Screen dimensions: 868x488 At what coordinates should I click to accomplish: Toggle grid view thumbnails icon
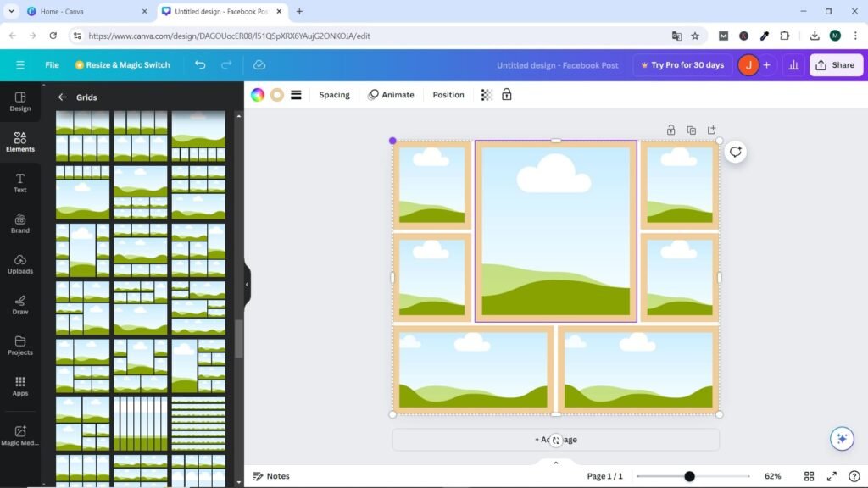point(810,476)
